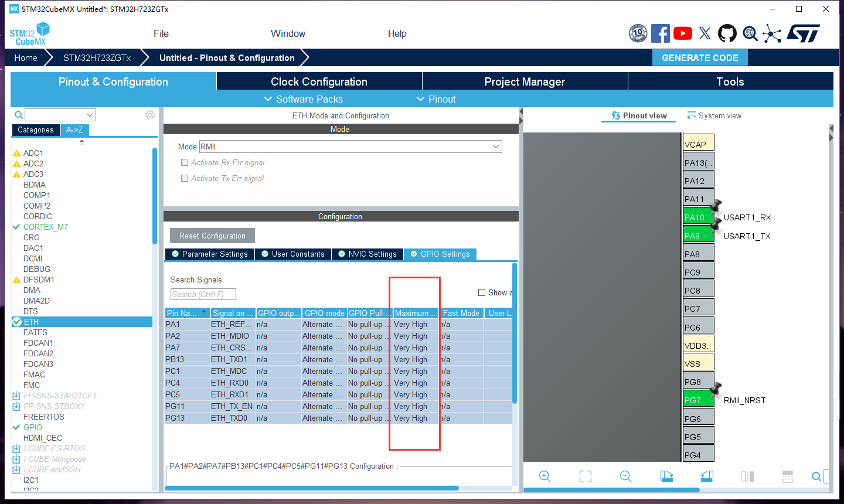844x504 pixels.
Task: Expand the Software Packs menu
Action: [x=304, y=99]
